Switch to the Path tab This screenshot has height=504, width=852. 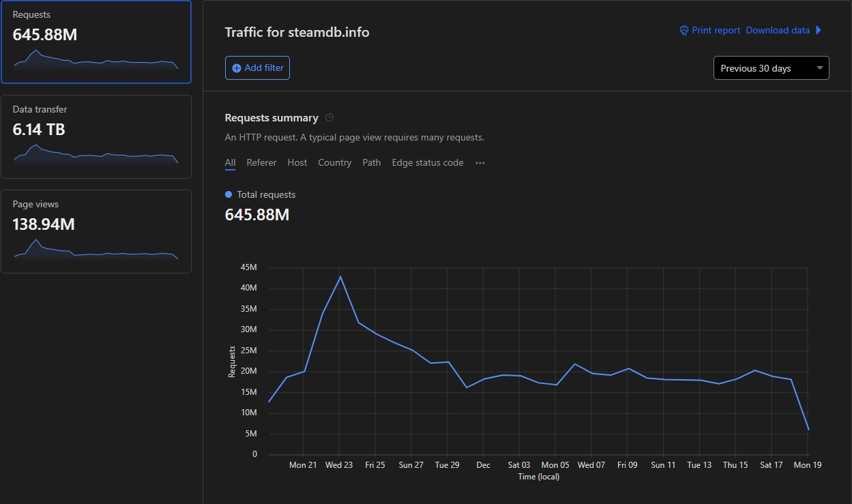(372, 163)
